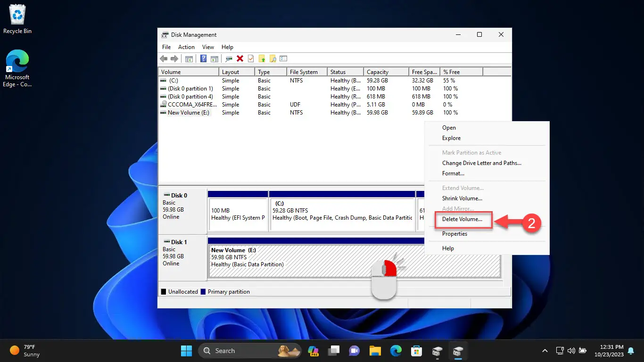Viewport: 644px width, 362px height.
Task: Sort by the Type column header
Action: coord(271,72)
